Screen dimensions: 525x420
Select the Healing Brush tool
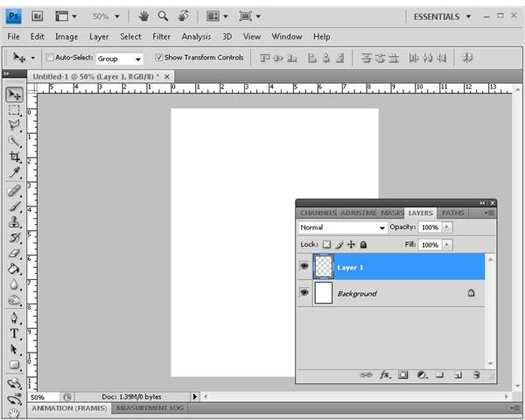14,191
